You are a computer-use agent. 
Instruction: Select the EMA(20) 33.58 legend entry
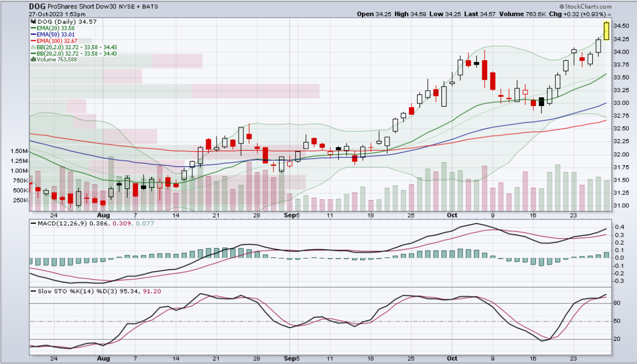click(55, 28)
